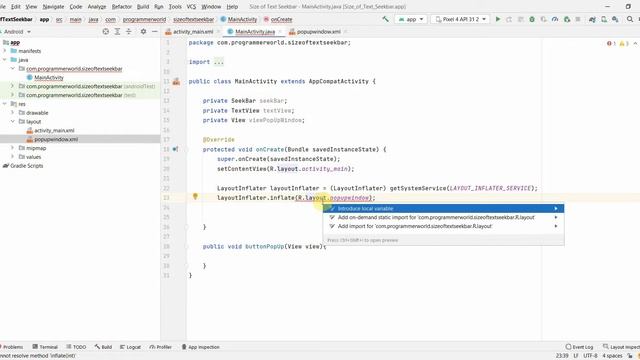
Task: Click UTF-8 encoding in status bar
Action: click(x=590, y=356)
